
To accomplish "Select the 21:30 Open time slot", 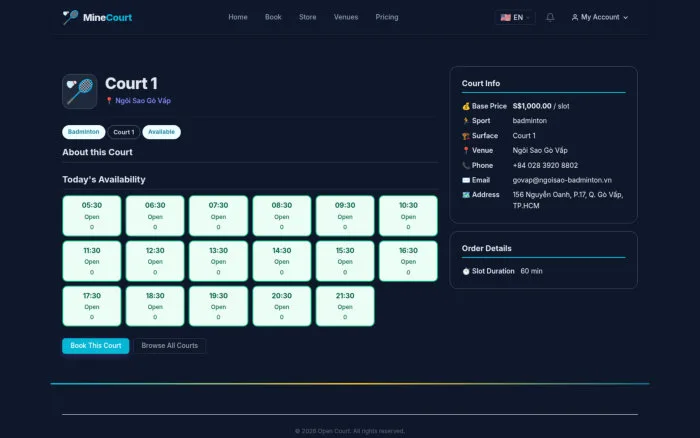I will [x=345, y=306].
